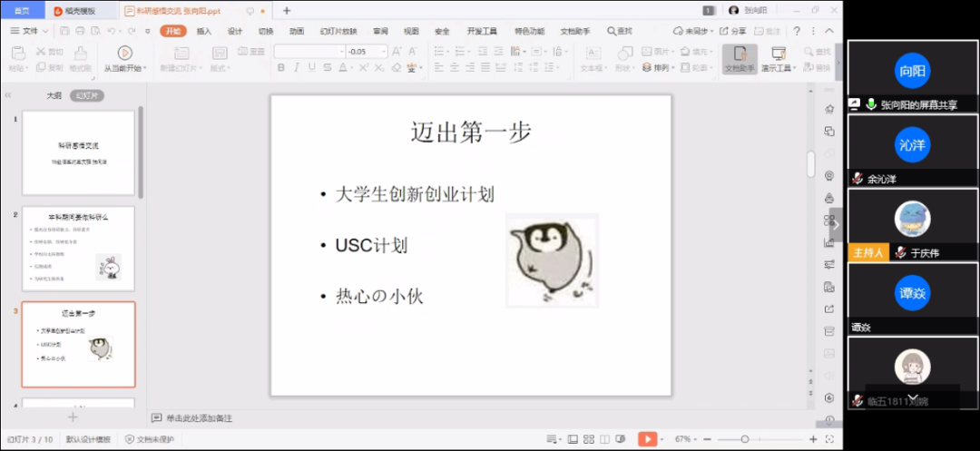
Task: Toggle Underline formatting
Action: pyautogui.click(x=312, y=67)
